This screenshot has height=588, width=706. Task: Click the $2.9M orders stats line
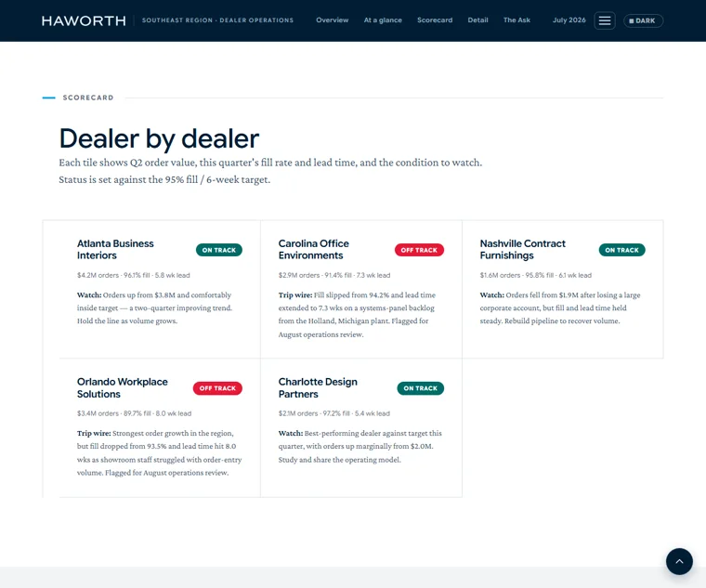click(x=334, y=275)
